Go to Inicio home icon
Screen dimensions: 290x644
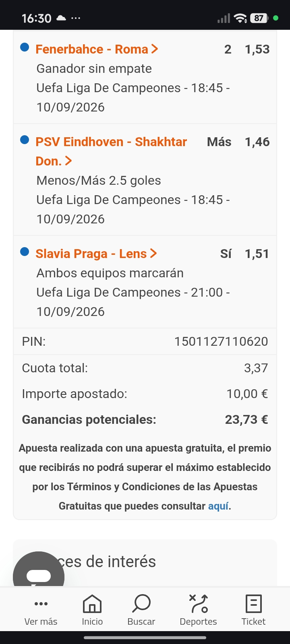click(92, 604)
